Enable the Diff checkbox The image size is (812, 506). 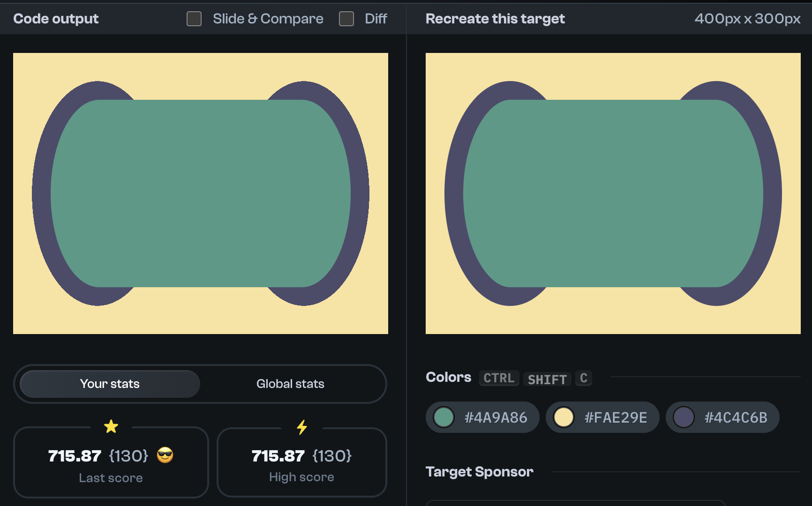click(346, 19)
